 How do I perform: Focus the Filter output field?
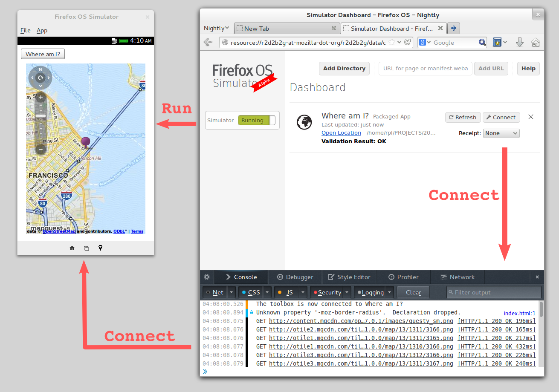point(494,292)
